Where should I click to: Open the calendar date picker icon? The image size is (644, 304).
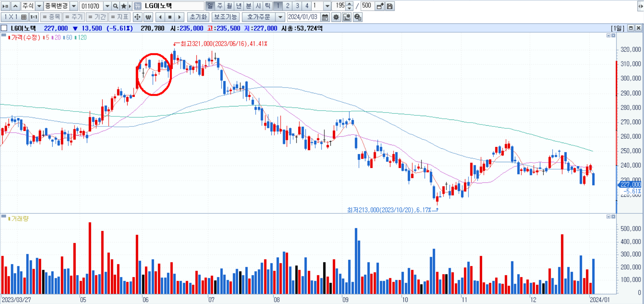[x=325, y=17]
